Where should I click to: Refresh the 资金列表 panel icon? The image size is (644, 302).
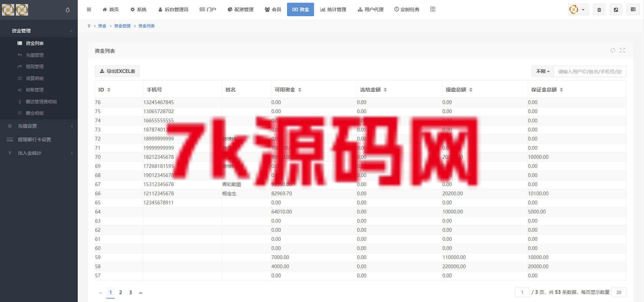[x=613, y=50]
